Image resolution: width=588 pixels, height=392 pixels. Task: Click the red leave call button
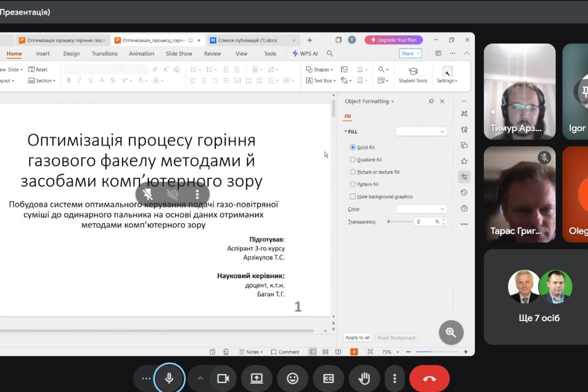pyautogui.click(x=429, y=378)
